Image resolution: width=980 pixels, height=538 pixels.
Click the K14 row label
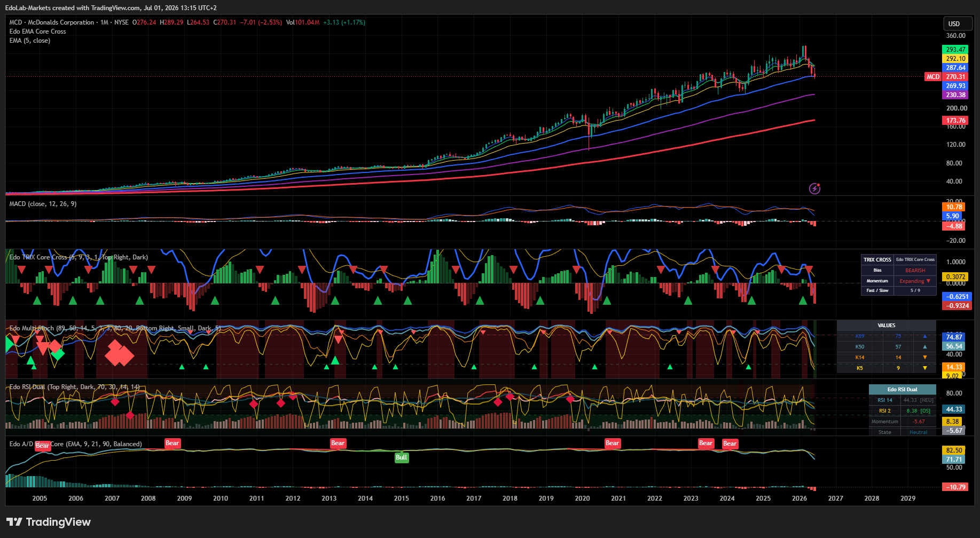pos(860,358)
